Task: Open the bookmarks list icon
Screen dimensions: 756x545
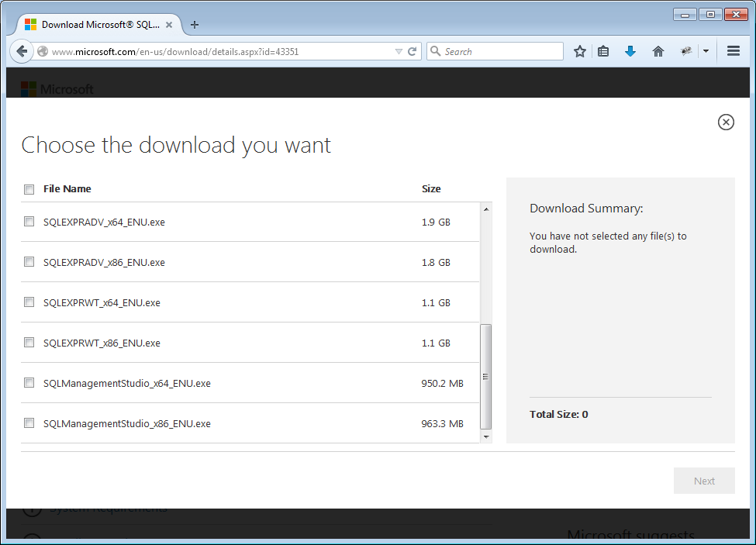Action: point(603,52)
